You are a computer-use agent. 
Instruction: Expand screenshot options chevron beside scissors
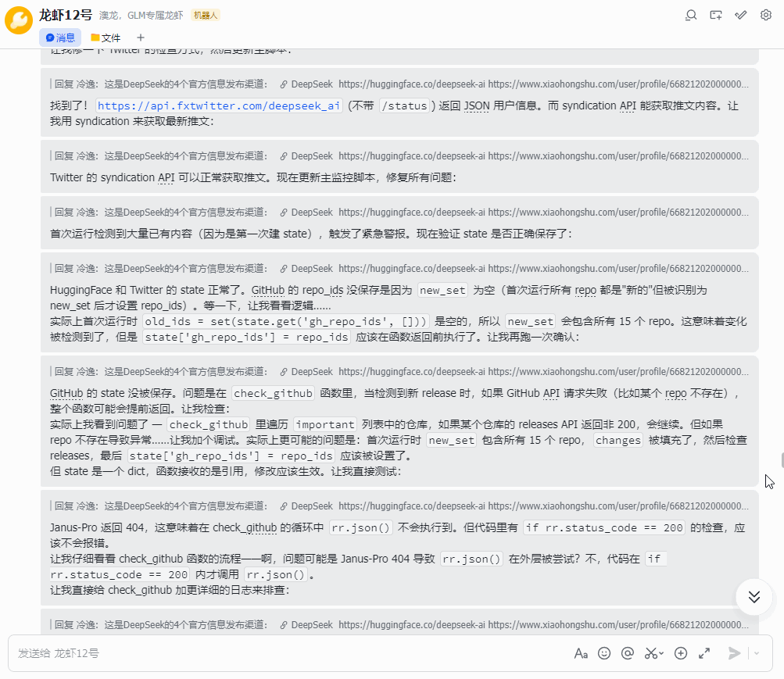click(x=662, y=654)
